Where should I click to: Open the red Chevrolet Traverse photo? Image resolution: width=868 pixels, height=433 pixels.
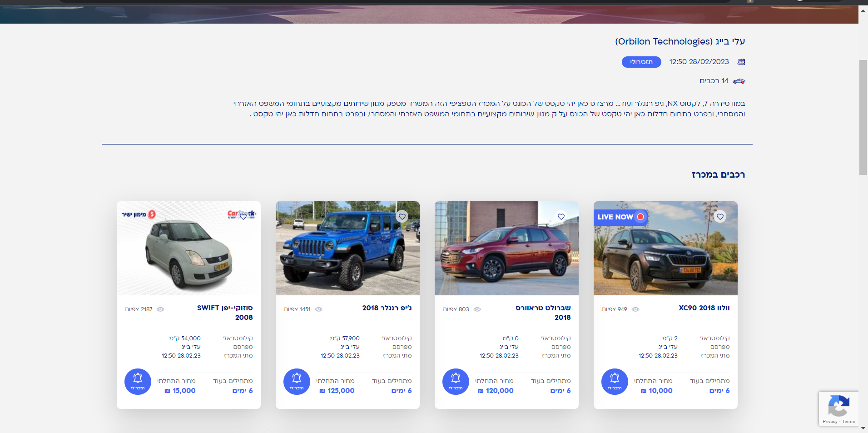click(506, 249)
